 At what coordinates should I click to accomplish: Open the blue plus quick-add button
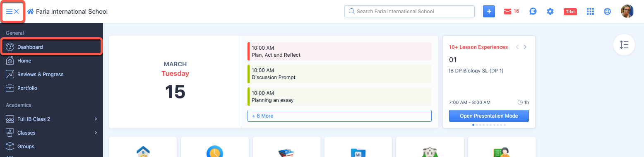click(489, 12)
